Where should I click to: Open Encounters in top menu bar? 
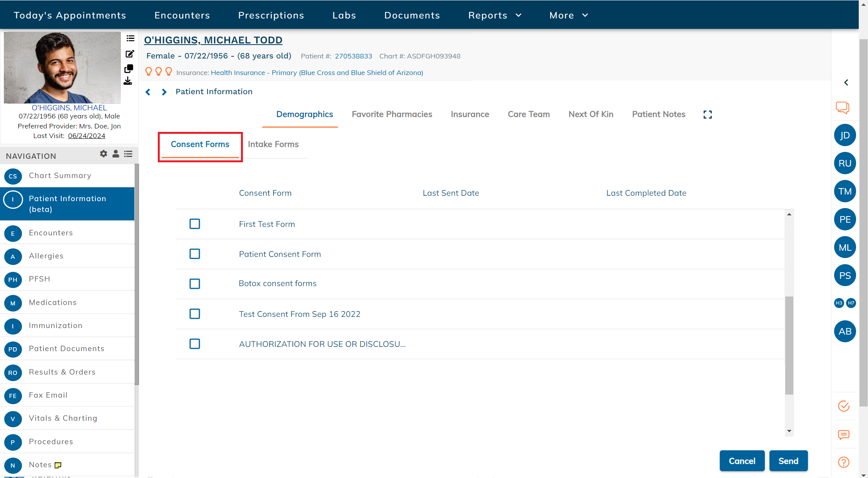tap(182, 15)
